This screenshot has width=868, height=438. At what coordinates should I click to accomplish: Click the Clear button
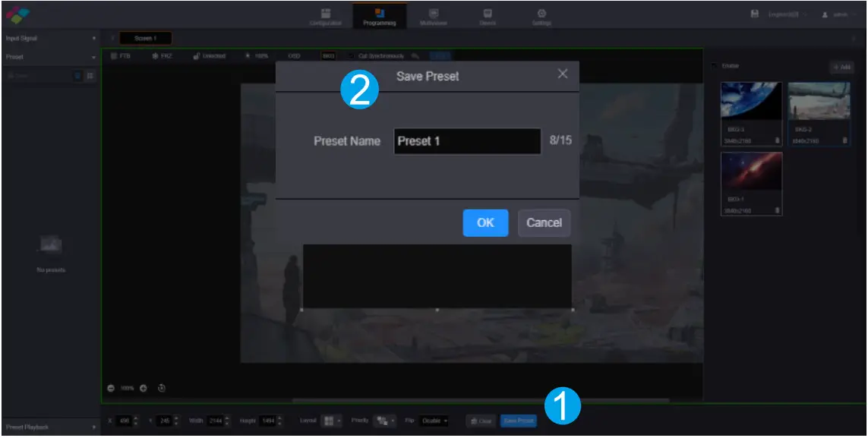tap(481, 421)
